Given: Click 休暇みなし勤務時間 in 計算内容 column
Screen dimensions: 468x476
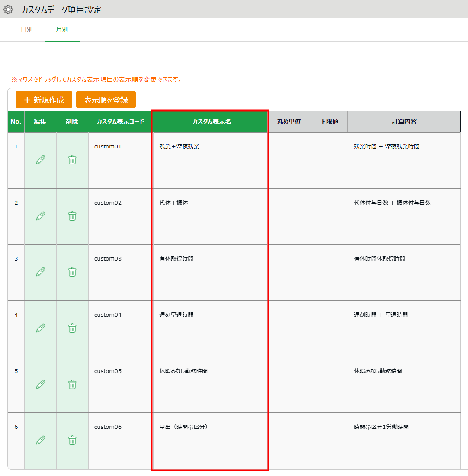Looking at the screenshot, I should 378,371.
